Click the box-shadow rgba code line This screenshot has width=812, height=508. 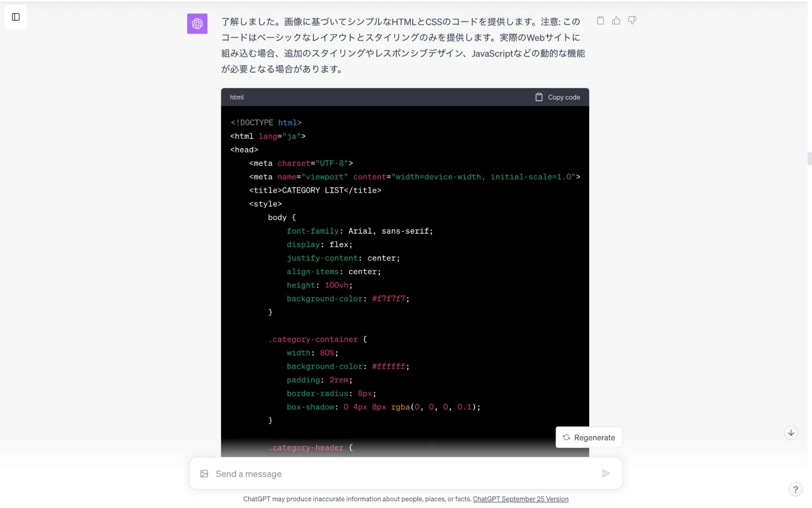383,407
